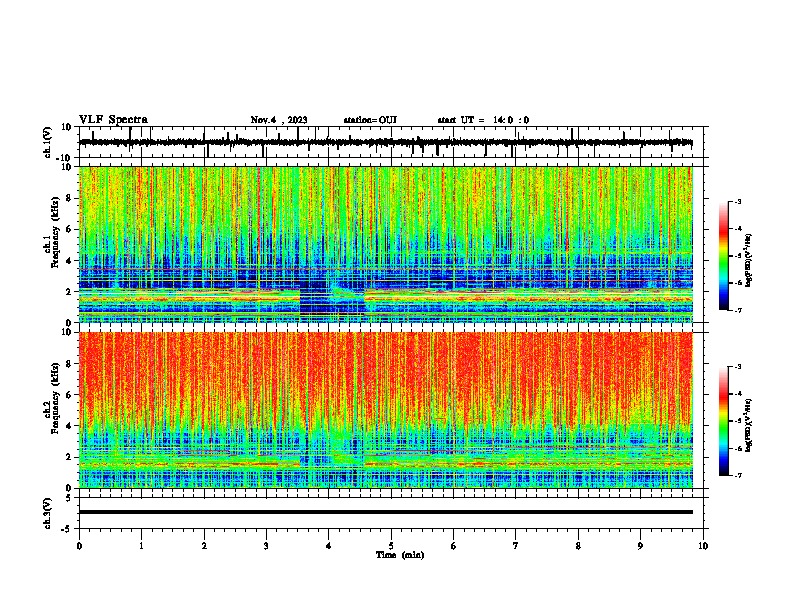The image size is (792, 612).
Task: Click the thick black ch.3 voltage line
Action: (386, 512)
